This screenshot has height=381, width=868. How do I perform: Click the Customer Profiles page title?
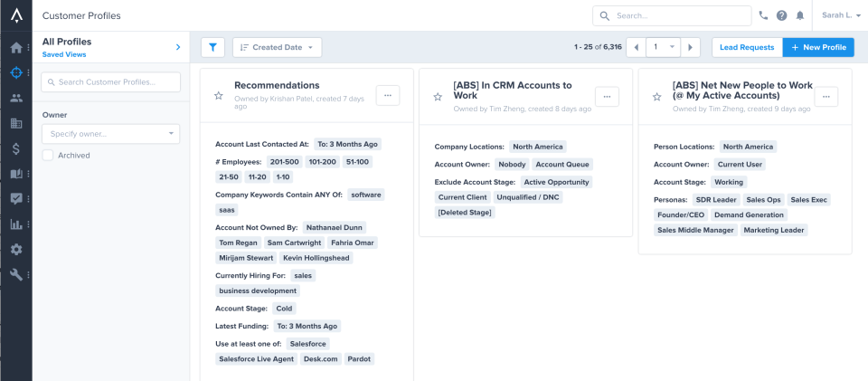point(81,15)
